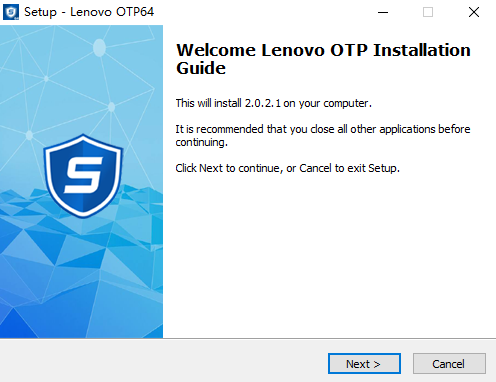
Task: Click the empty white area below instructions
Action: [x=329, y=257]
